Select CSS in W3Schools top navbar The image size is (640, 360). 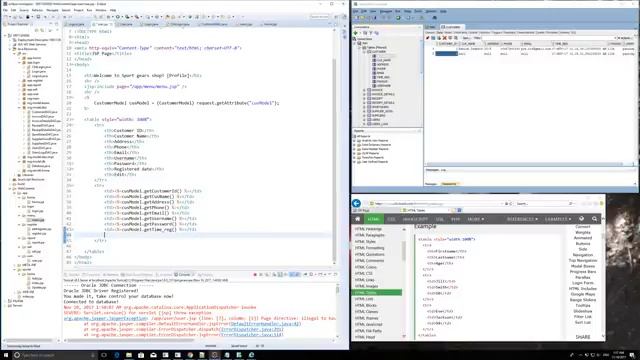coord(391,219)
